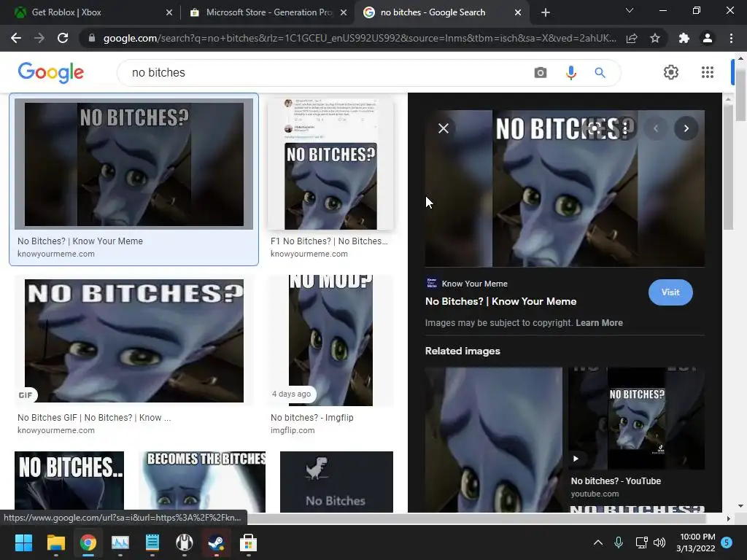Click in the Google search box
This screenshot has width=747, height=560.
point(329,73)
